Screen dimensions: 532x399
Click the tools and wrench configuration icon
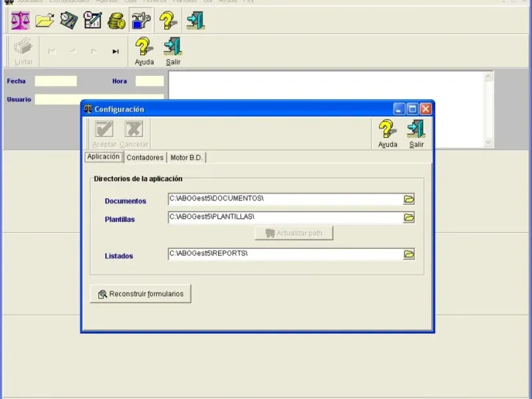pos(141,21)
